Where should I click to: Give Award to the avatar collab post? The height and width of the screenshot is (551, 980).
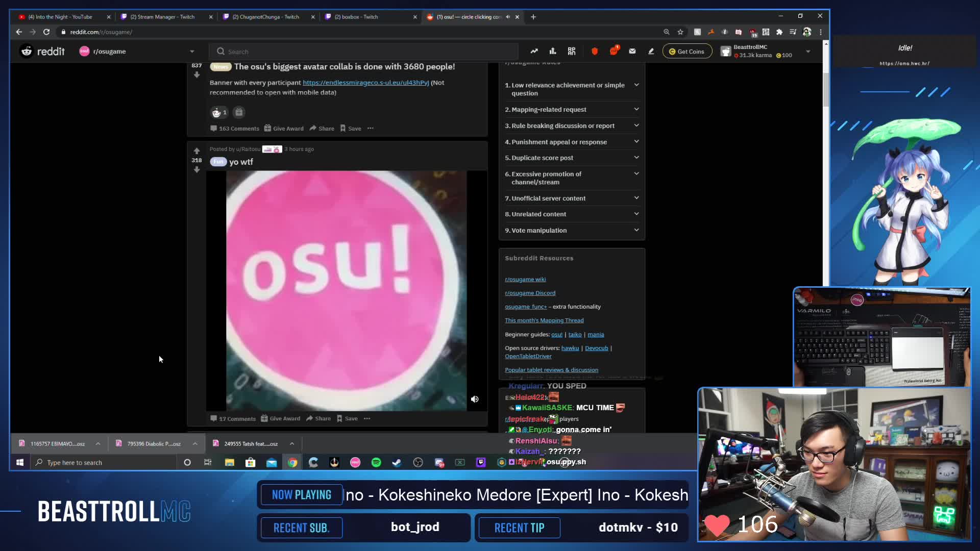point(284,129)
